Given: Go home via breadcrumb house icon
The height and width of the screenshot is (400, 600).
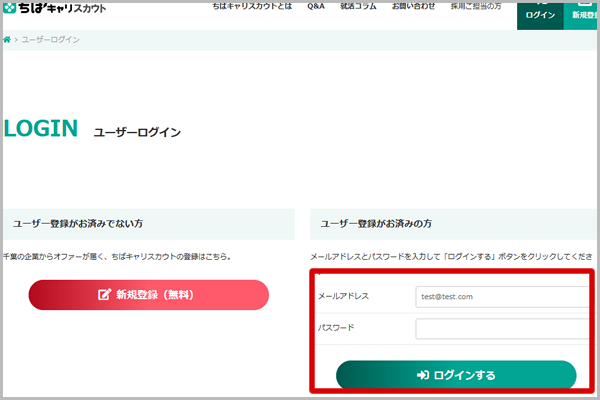Looking at the screenshot, I should tap(7, 39).
